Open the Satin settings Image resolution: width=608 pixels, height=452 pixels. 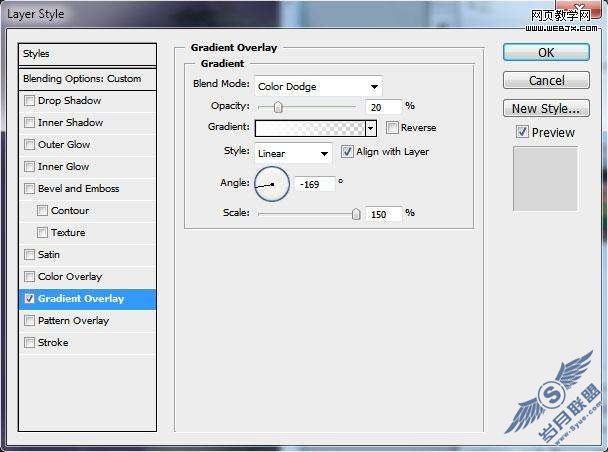tap(48, 255)
